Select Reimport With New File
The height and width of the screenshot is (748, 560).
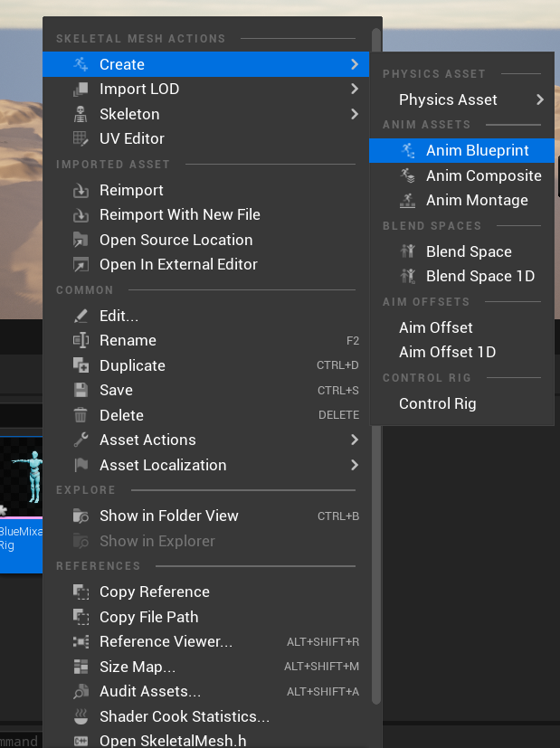point(205,214)
